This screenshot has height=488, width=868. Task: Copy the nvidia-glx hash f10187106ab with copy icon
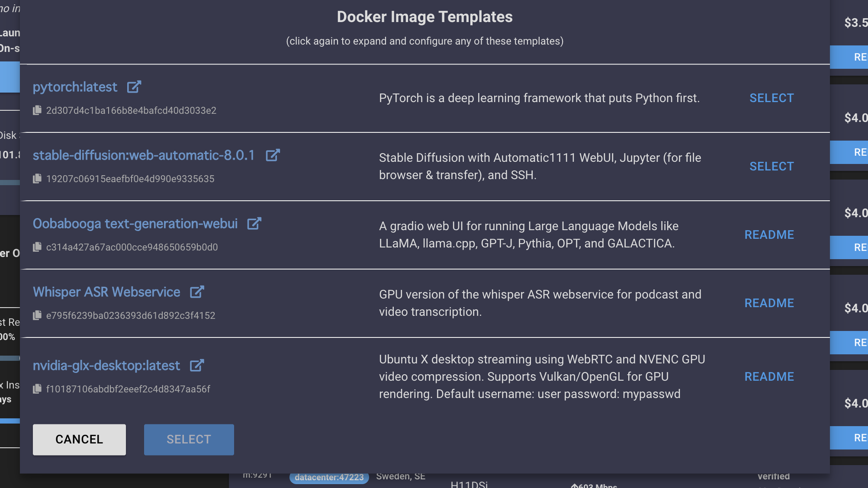37,389
